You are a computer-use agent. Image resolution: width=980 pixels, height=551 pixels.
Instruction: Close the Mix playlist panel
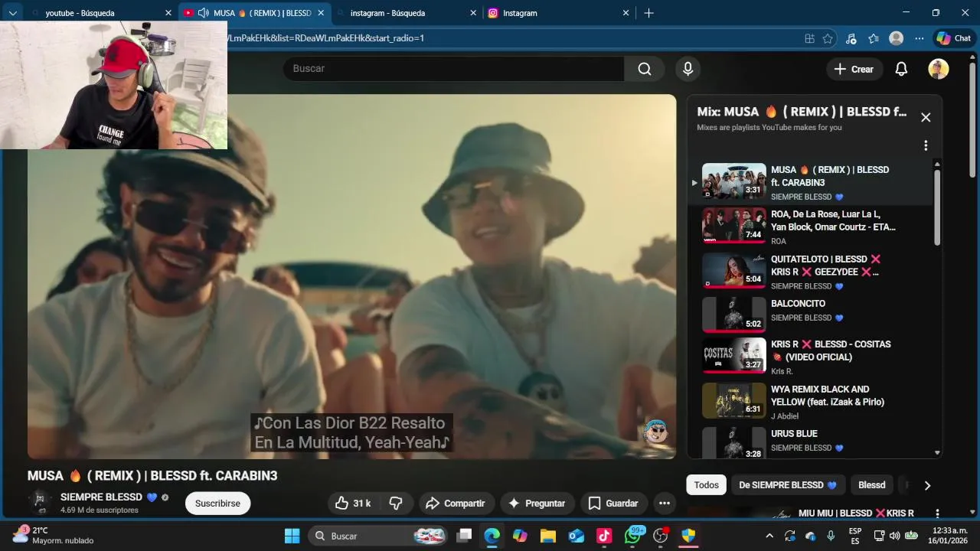[x=926, y=117]
